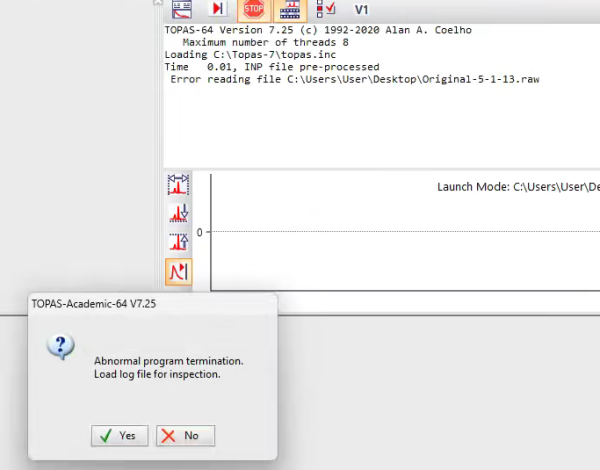Close the panel with small X above splitter
Image resolution: width=600 pixels, height=470 pixels.
click(158, 2)
